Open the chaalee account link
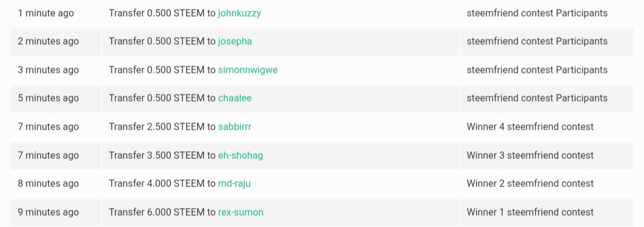This screenshot has width=644, height=227. tap(234, 99)
